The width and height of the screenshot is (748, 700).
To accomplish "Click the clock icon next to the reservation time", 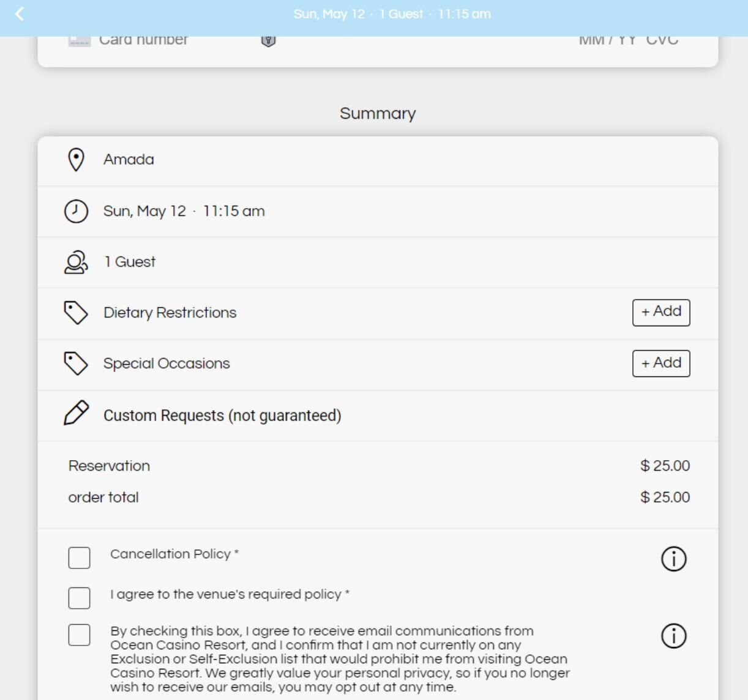I will [x=76, y=211].
